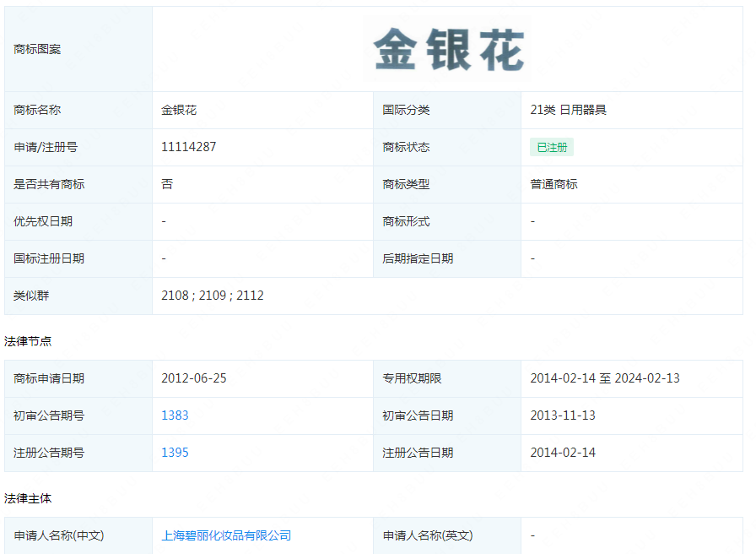Click the 初审公告期号 label
This screenshot has height=554, width=756.
click(x=49, y=415)
